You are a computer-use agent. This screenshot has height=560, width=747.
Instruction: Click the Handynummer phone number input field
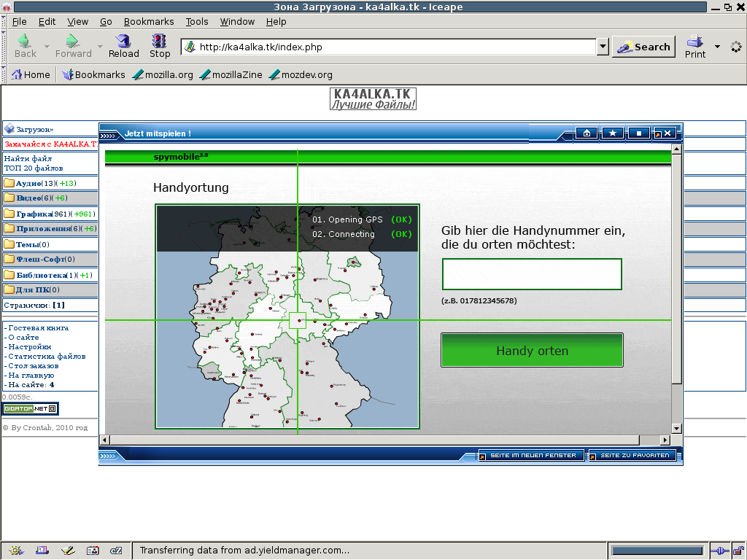[532, 274]
